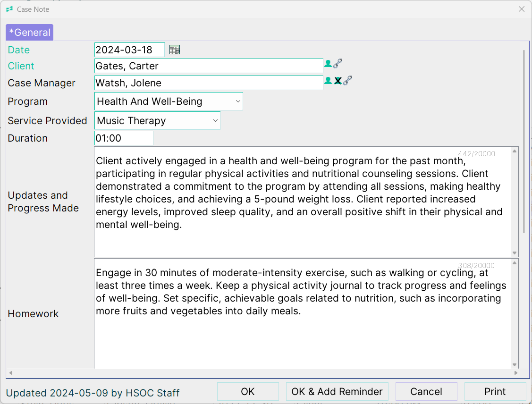Screen dimensions: 532x404
Task: Open the calendar date picker icon
Action: pyautogui.click(x=175, y=50)
